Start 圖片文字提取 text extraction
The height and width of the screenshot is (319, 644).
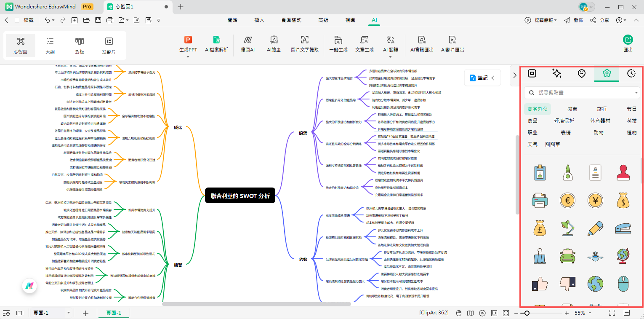(x=304, y=44)
